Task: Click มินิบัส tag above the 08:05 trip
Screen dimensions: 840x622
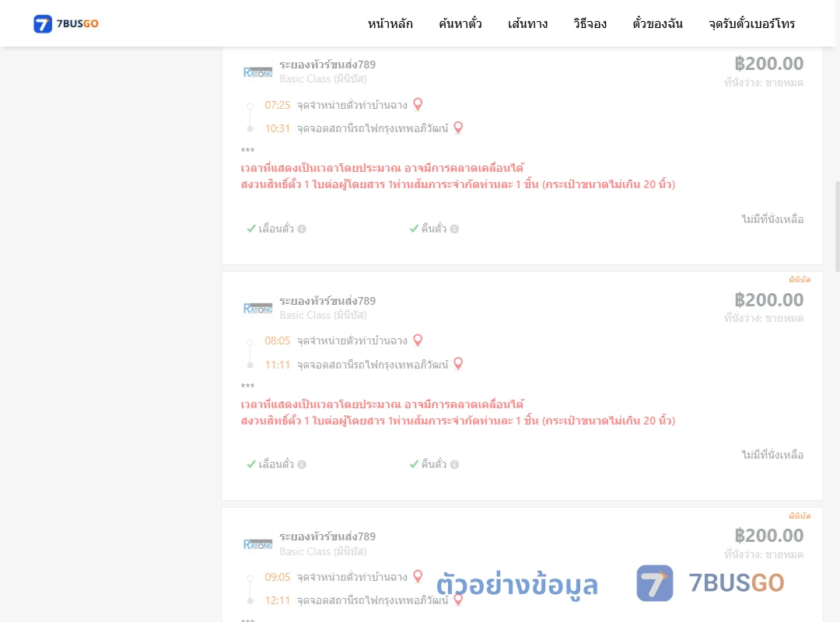Action: point(800,279)
